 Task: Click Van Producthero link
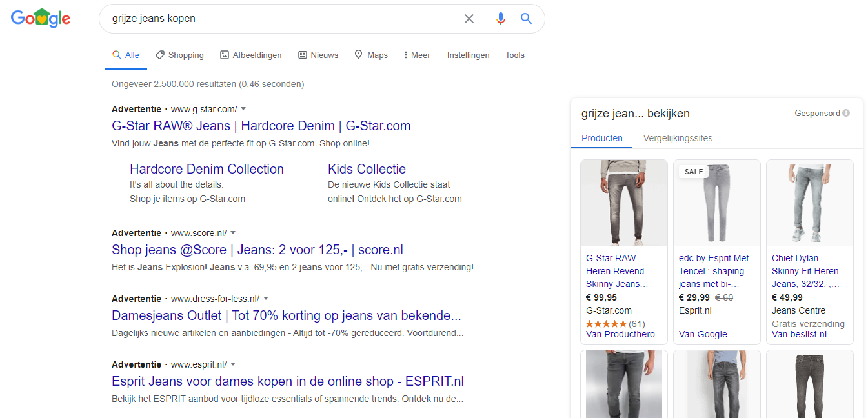click(620, 334)
